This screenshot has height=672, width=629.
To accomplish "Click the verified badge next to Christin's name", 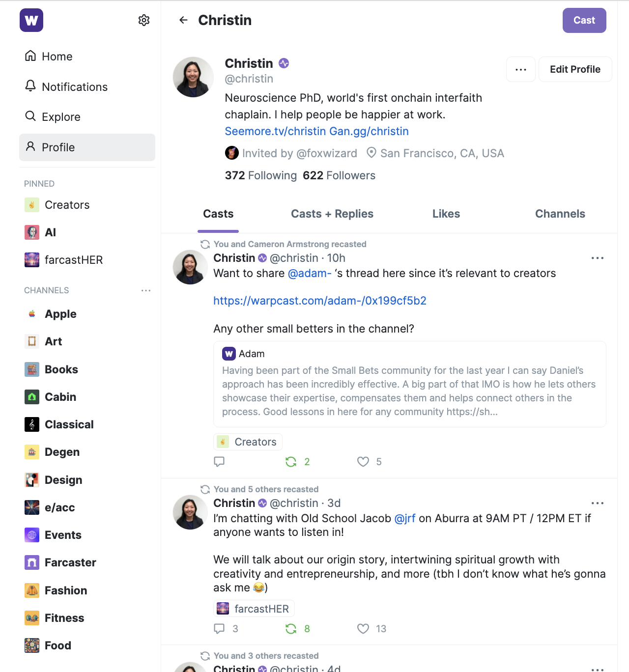I will point(284,63).
